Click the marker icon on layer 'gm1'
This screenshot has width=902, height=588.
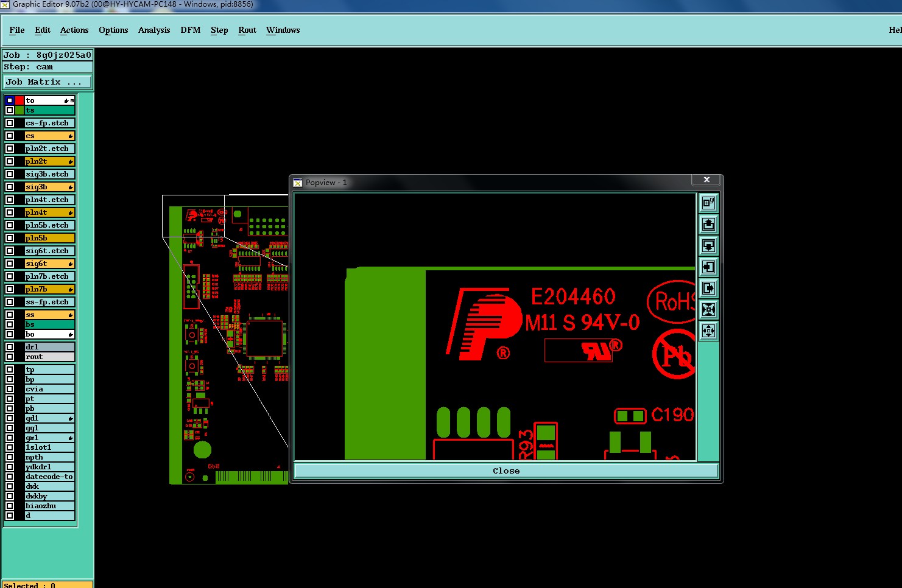tap(71, 438)
